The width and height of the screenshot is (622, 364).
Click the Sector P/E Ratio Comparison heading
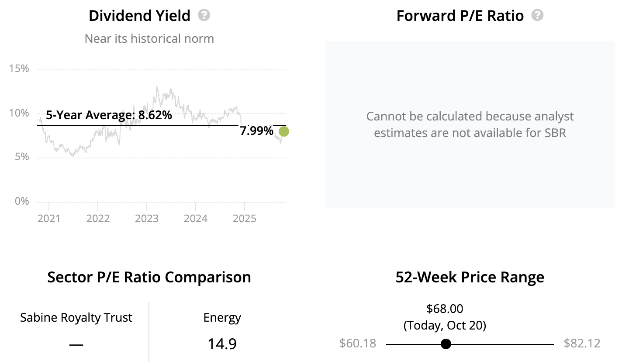coord(149,277)
